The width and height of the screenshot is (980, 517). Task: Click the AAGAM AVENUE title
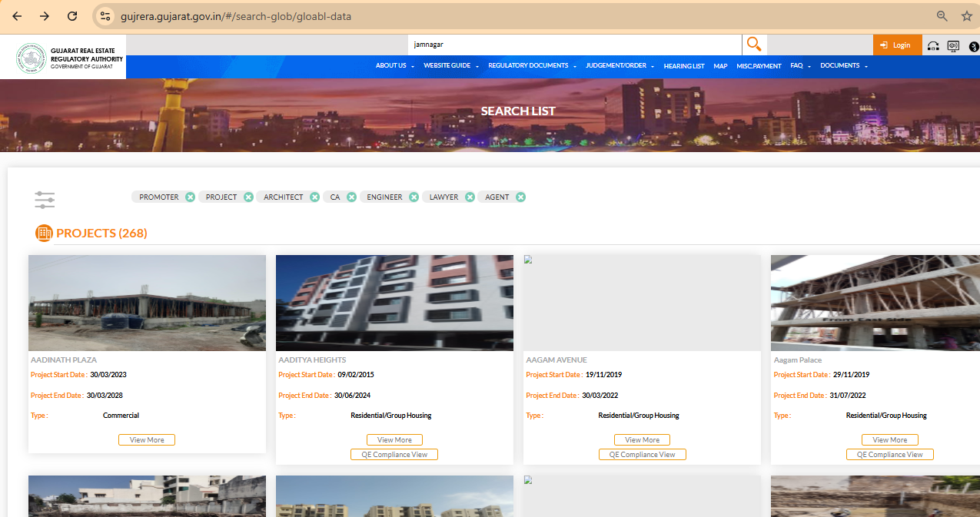pos(556,360)
